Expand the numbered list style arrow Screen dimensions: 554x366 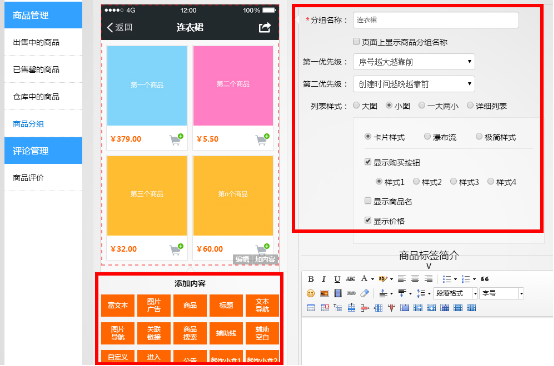tap(474, 279)
